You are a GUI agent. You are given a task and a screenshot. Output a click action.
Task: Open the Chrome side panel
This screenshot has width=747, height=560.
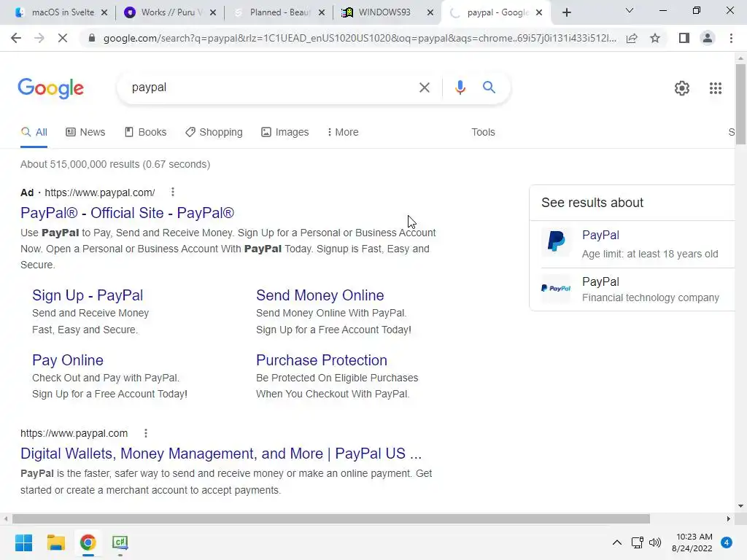pos(684,38)
